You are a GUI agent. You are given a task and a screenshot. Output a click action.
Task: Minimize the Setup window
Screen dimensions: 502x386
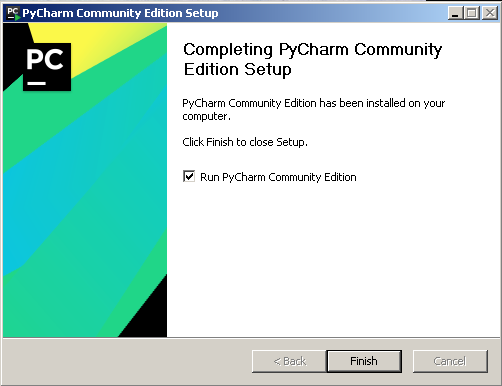tap(455, 13)
